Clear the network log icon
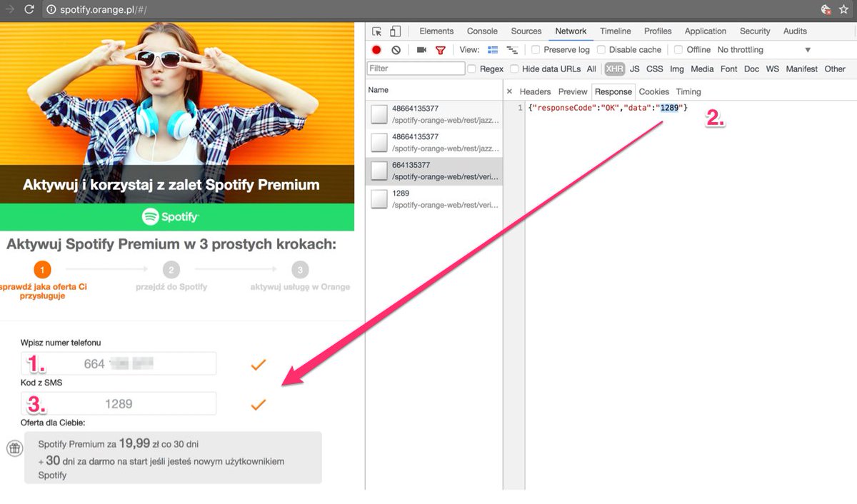The width and height of the screenshot is (857, 504). 396,50
